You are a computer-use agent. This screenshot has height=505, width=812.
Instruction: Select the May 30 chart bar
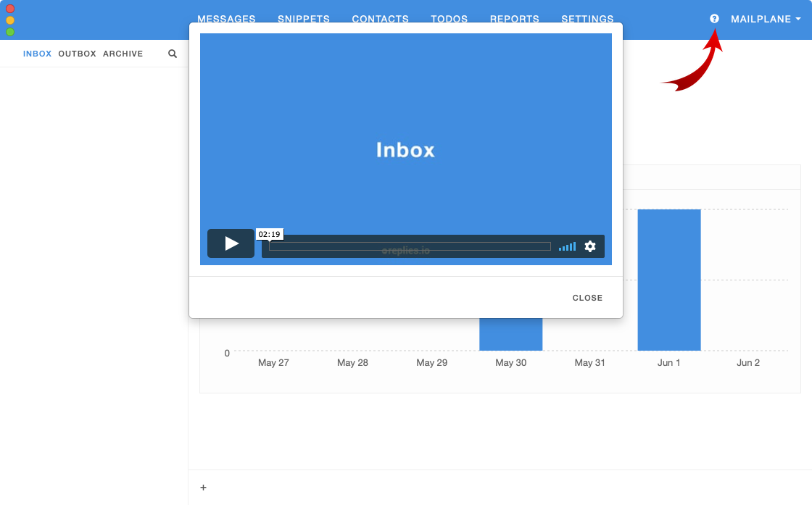pos(510,334)
